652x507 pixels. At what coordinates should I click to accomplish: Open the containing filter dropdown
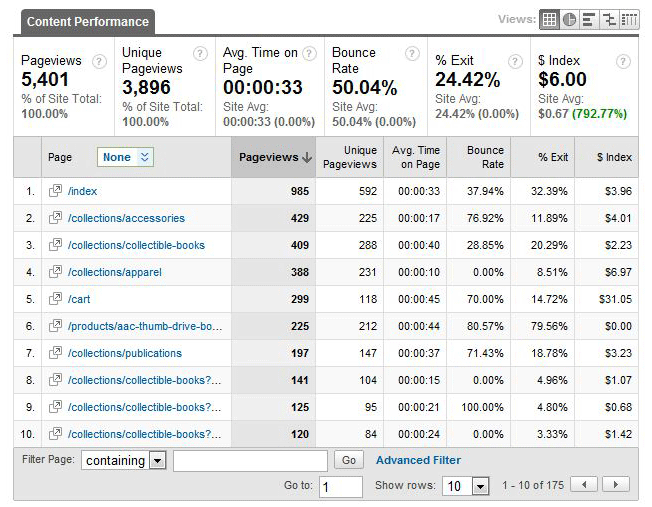tap(123, 460)
